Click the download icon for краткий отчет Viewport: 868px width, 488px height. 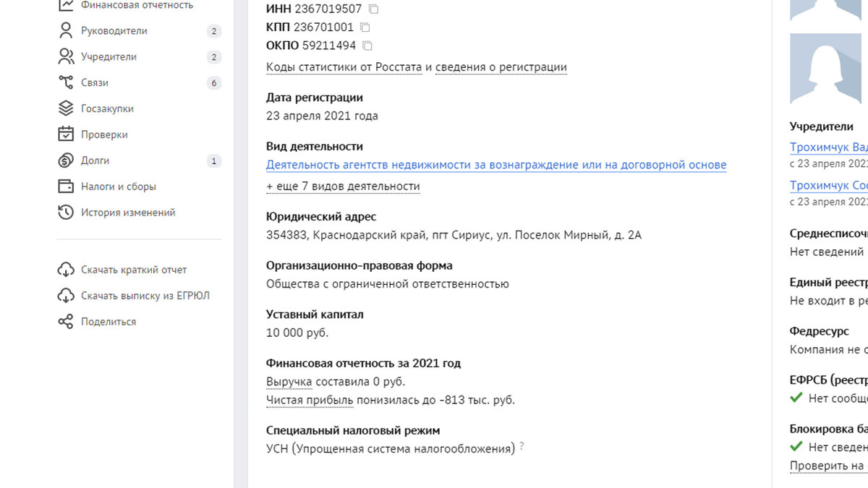(x=66, y=270)
